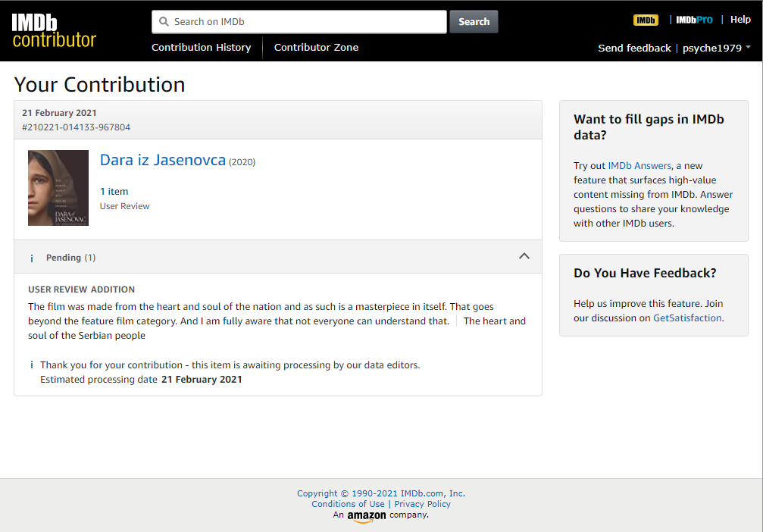Click the Your Contribution heading

[100, 85]
